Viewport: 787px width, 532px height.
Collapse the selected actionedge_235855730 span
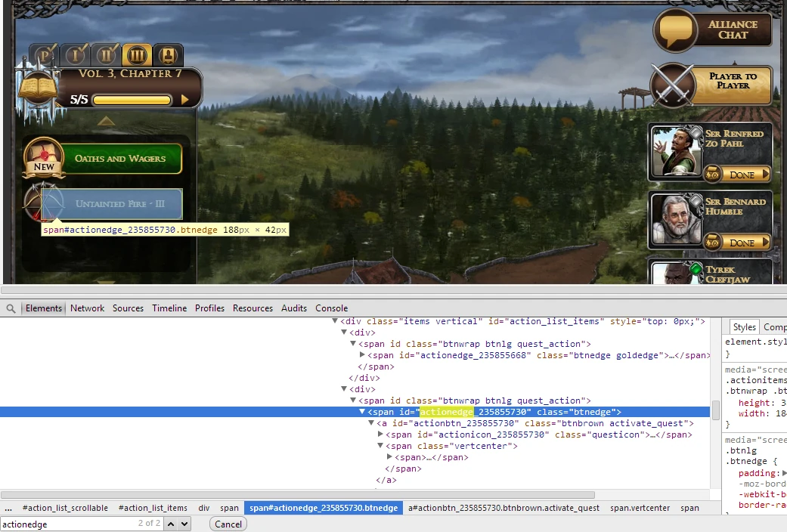[362, 412]
